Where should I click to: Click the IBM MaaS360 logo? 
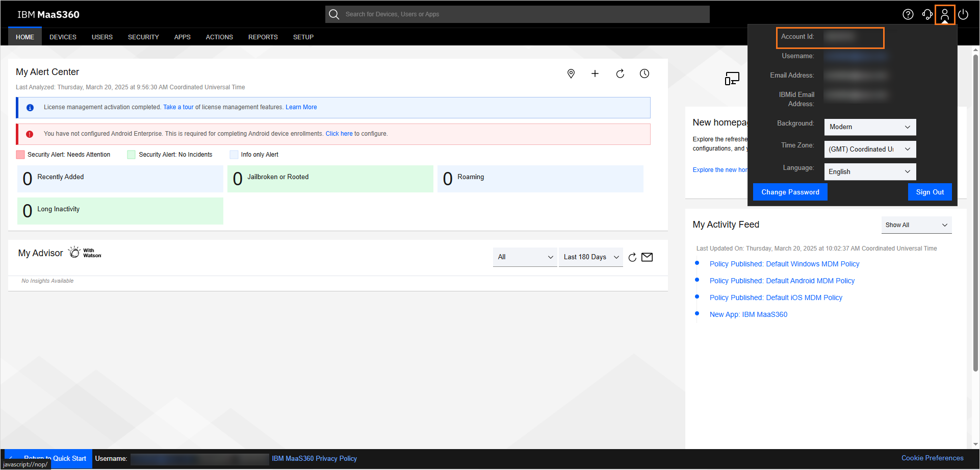(x=48, y=14)
